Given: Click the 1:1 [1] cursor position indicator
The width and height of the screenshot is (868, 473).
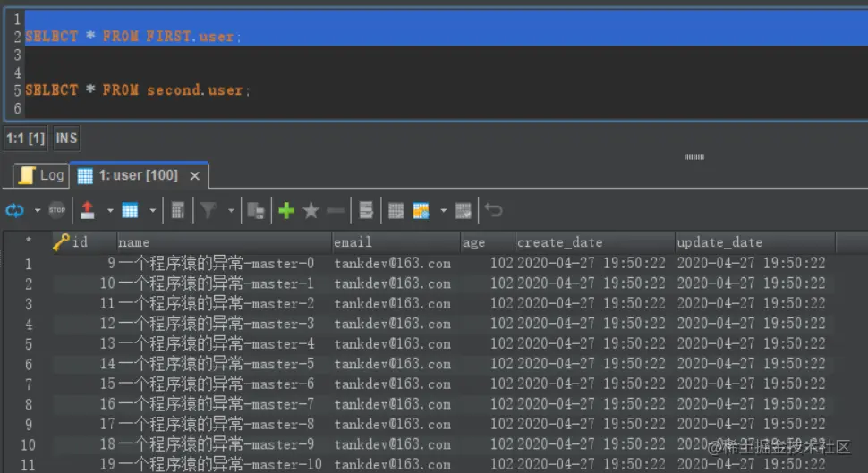Looking at the screenshot, I should 25,139.
